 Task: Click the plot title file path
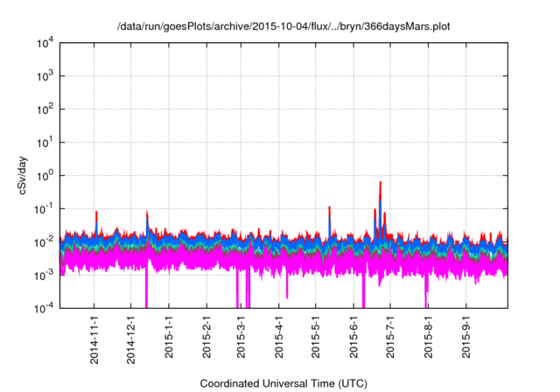[x=283, y=26]
